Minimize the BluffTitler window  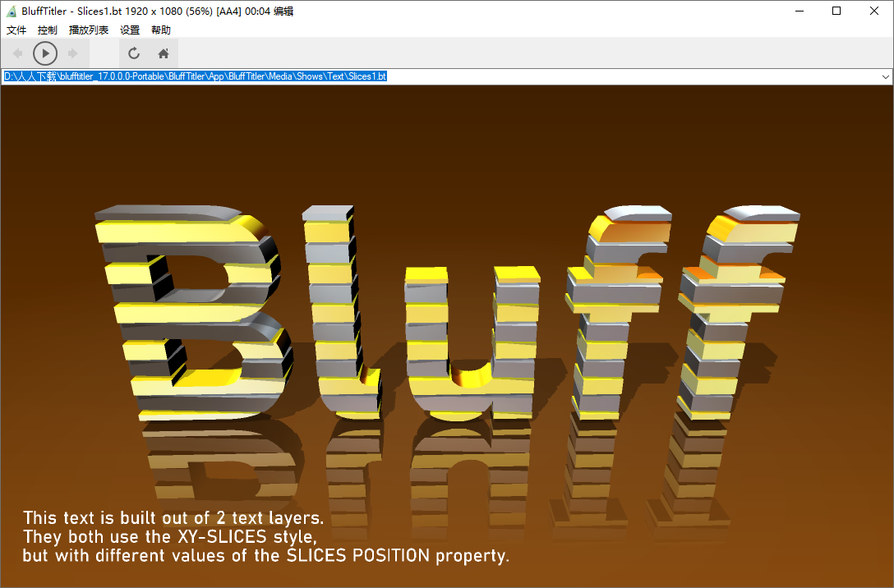(798, 11)
